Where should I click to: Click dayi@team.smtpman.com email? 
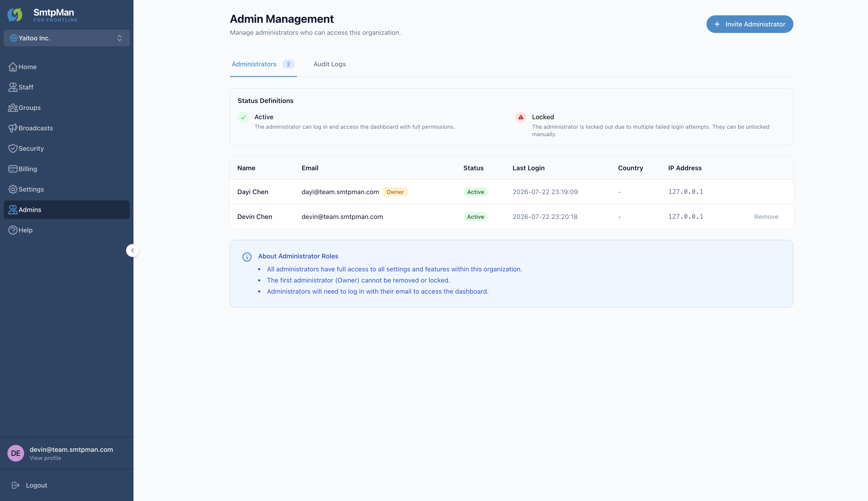pos(340,192)
